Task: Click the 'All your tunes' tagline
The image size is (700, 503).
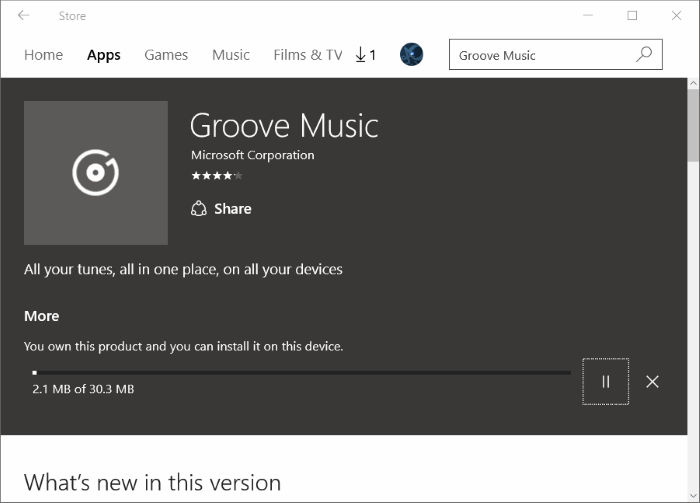Action: 183,269
